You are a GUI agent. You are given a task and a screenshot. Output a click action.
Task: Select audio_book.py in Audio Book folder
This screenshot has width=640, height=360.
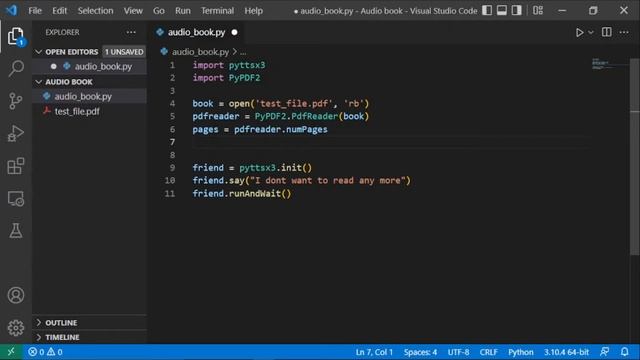coord(90,96)
